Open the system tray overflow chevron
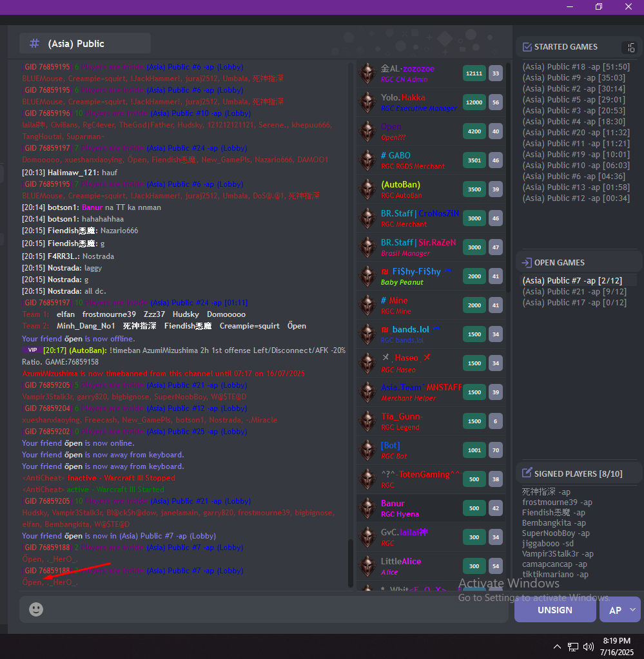The height and width of the screenshot is (659, 644). [557, 647]
